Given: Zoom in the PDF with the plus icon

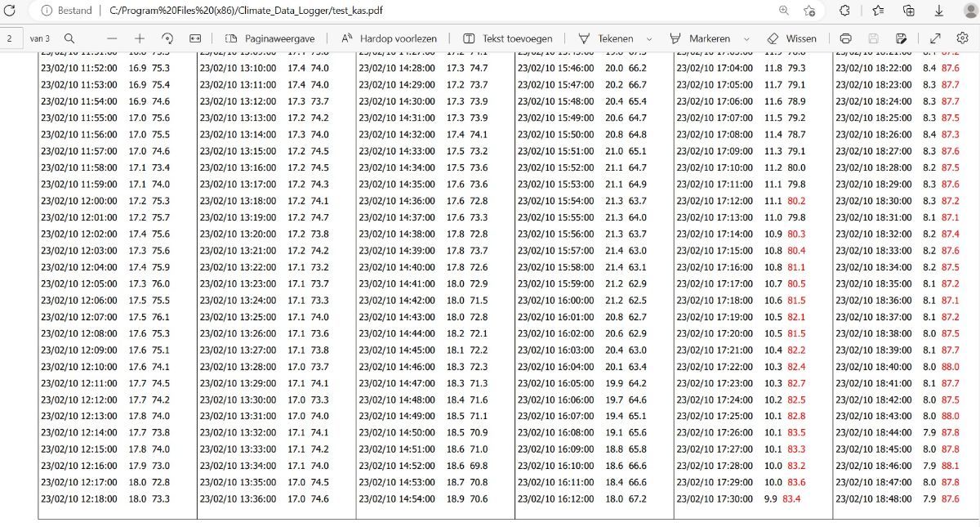Looking at the screenshot, I should point(140,38).
